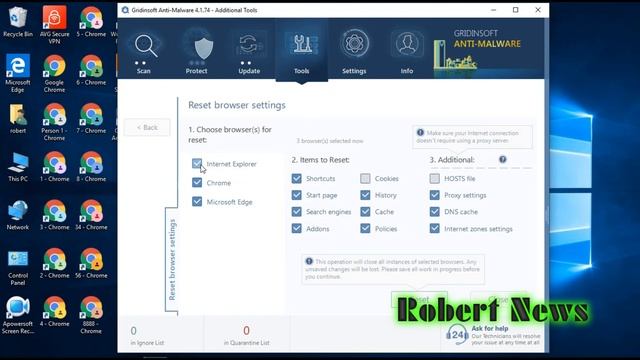Toggle the Policies checkbox
This screenshot has width=640, height=360.
(x=365, y=229)
